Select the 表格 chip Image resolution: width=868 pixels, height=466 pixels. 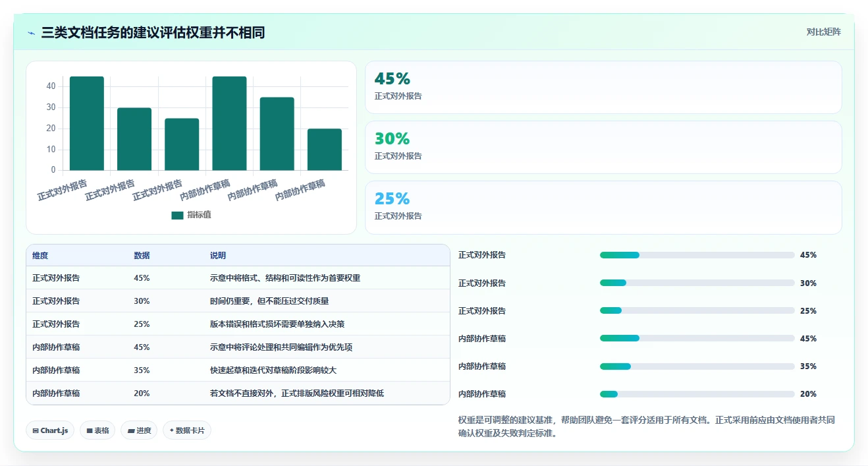pos(97,430)
